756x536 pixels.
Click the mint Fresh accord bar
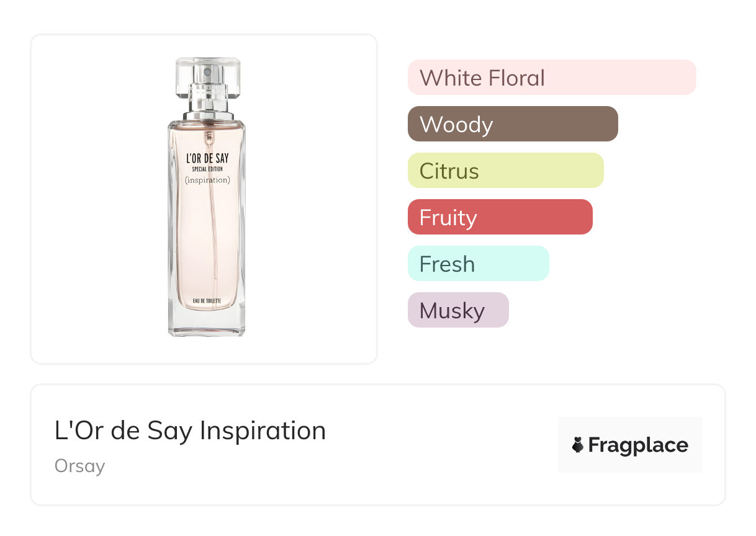pyautogui.click(x=478, y=264)
